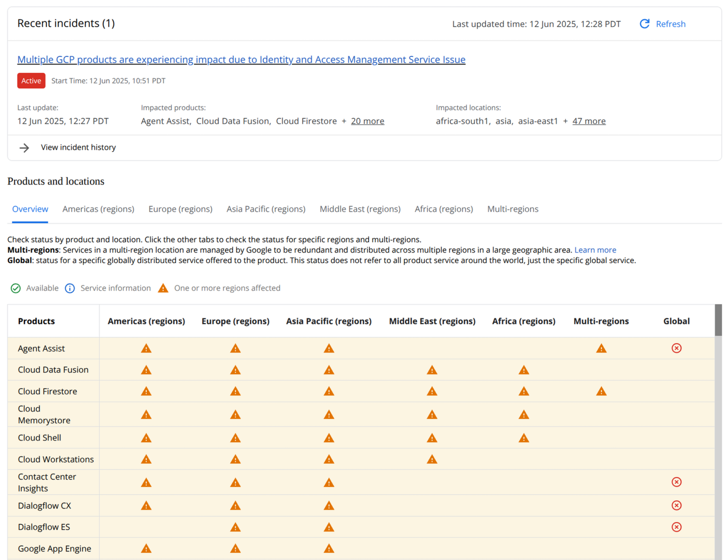Screen dimensions: 728x560
Task: Click the Africa (regions) column header
Action: (524, 321)
